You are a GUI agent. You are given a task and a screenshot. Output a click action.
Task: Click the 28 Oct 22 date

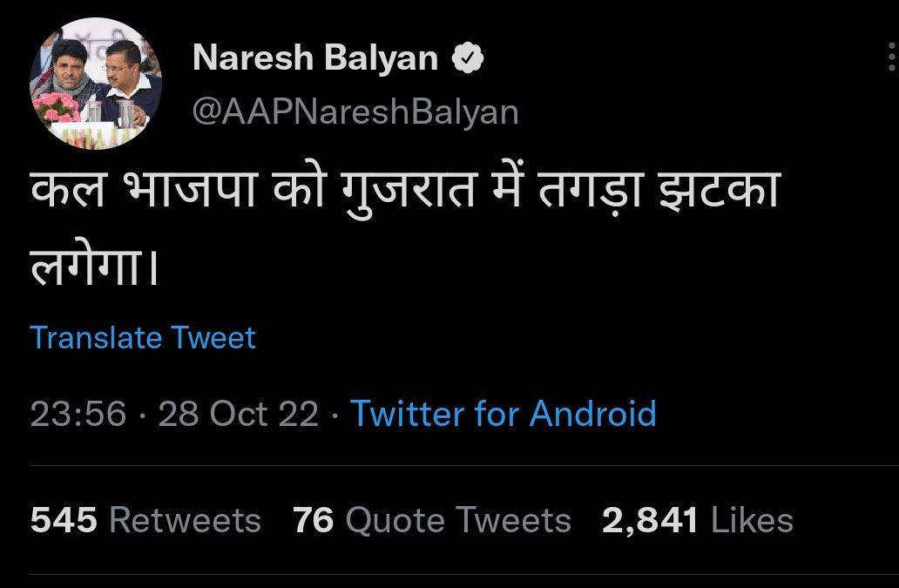tap(238, 414)
